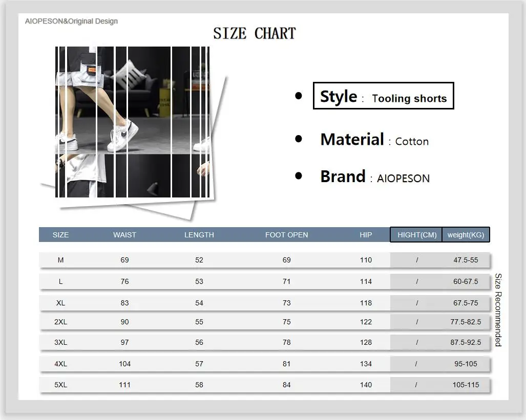Click waist value 97 in 3XL row

[125, 342]
